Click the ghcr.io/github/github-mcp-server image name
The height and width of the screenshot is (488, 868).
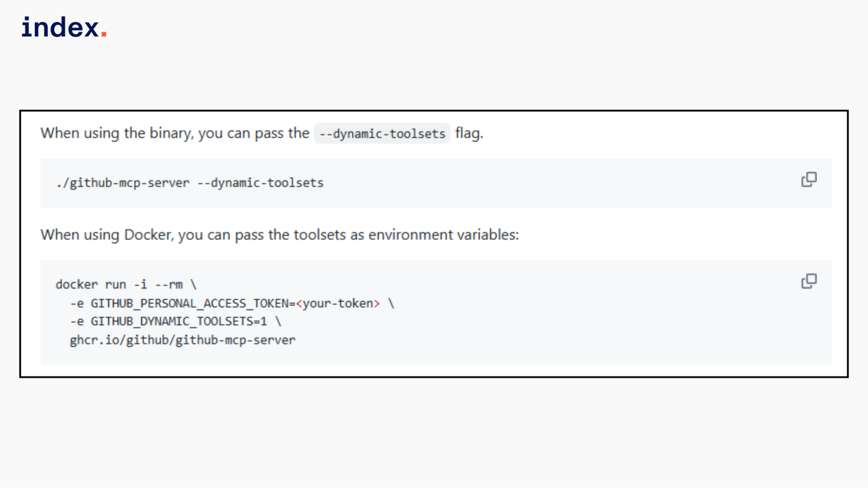click(x=182, y=340)
